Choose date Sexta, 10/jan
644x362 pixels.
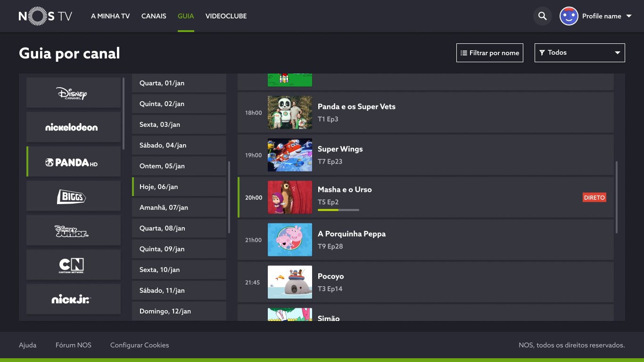click(x=179, y=270)
